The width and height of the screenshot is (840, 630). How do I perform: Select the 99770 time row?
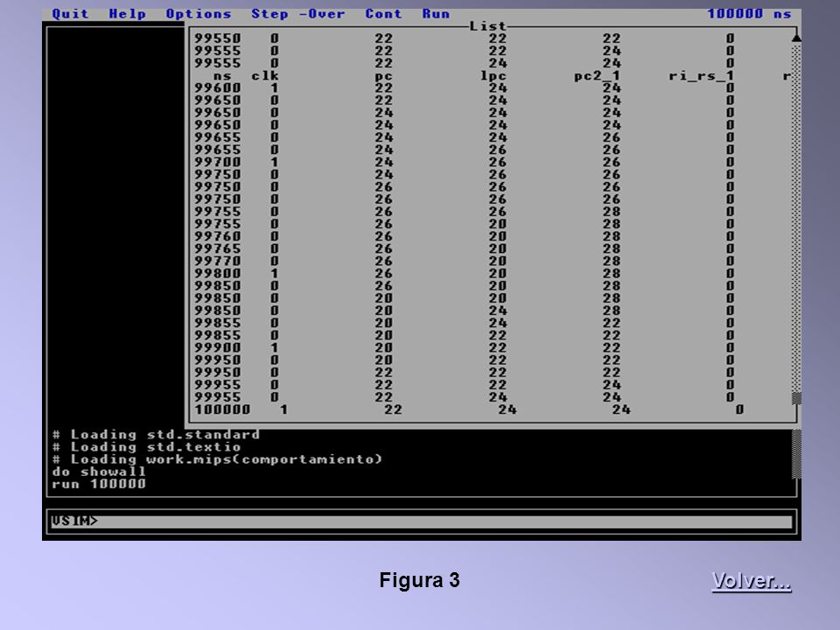click(465, 262)
